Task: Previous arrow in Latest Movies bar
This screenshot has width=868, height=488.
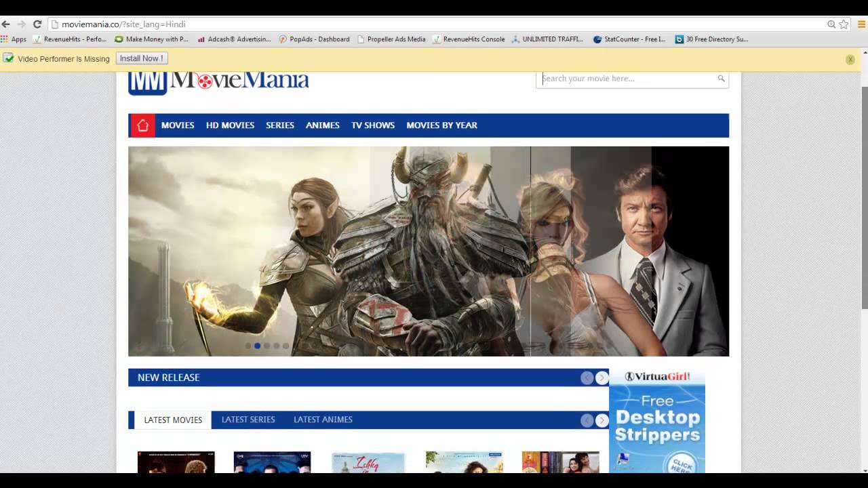Action: pos(587,421)
